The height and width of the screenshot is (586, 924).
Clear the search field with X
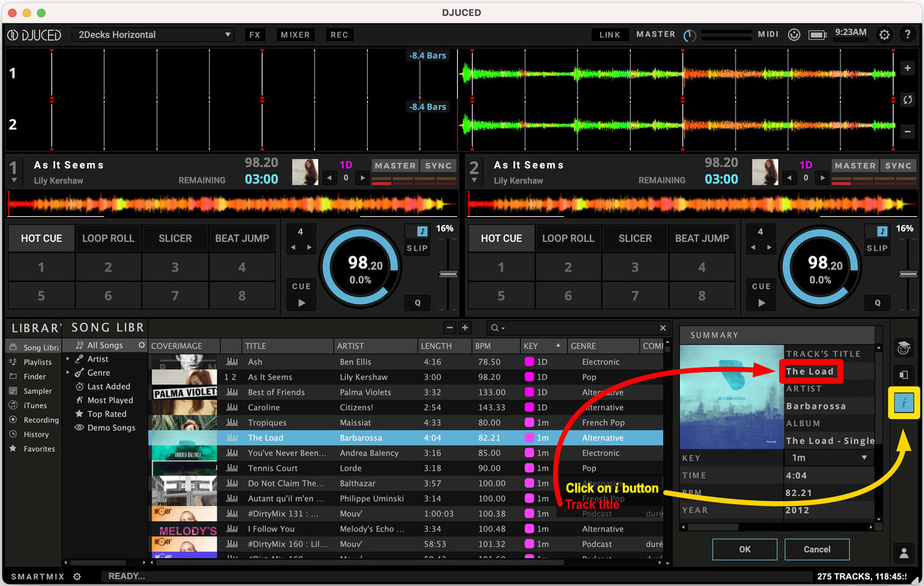(662, 328)
